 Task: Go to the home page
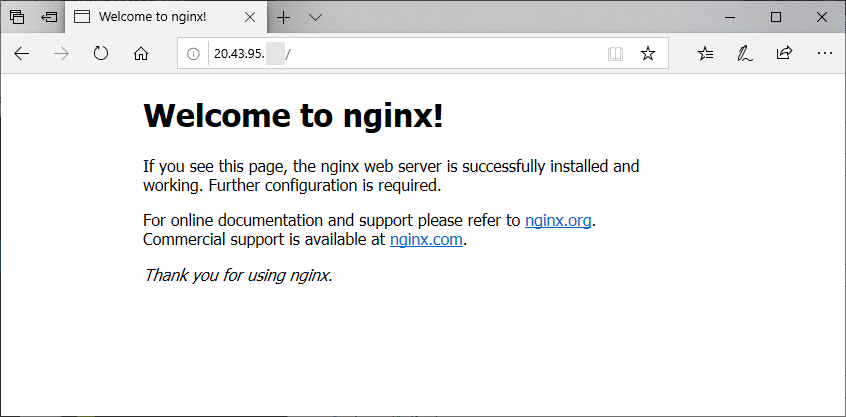click(x=141, y=53)
